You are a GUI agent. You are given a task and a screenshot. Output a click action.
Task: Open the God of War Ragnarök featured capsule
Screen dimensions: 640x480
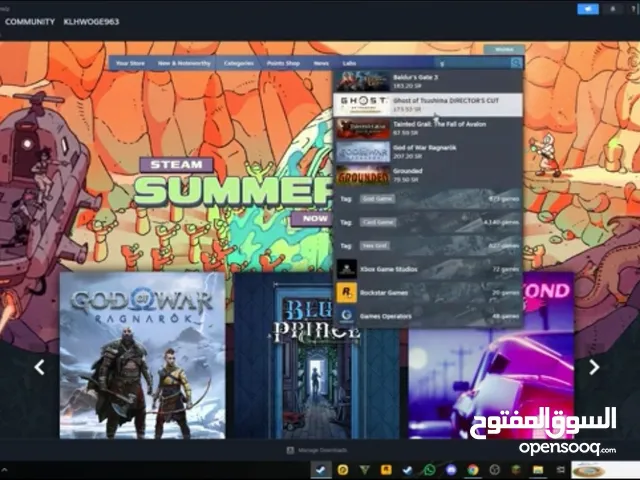(142, 355)
